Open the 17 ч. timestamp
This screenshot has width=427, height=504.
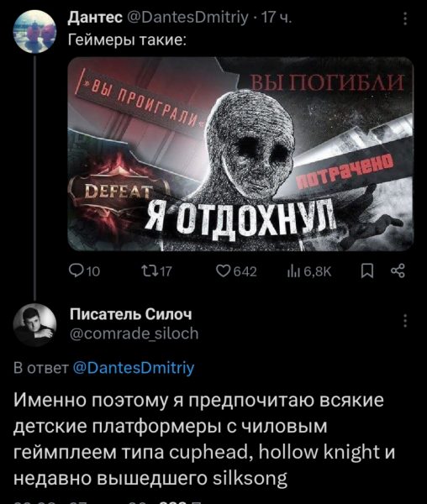click(277, 18)
